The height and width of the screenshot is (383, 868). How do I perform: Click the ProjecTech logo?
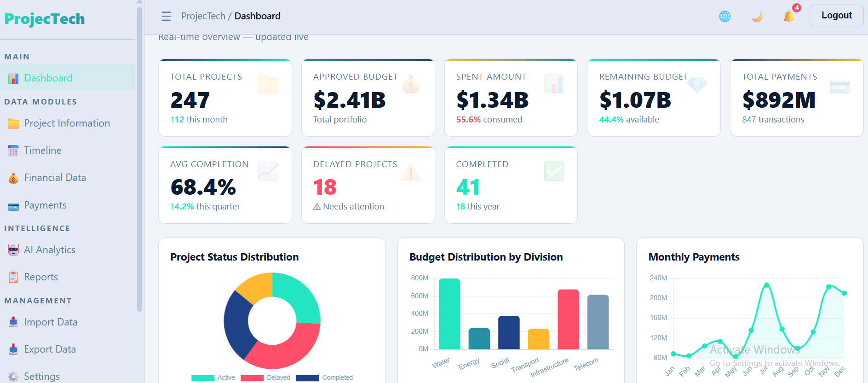(x=45, y=19)
